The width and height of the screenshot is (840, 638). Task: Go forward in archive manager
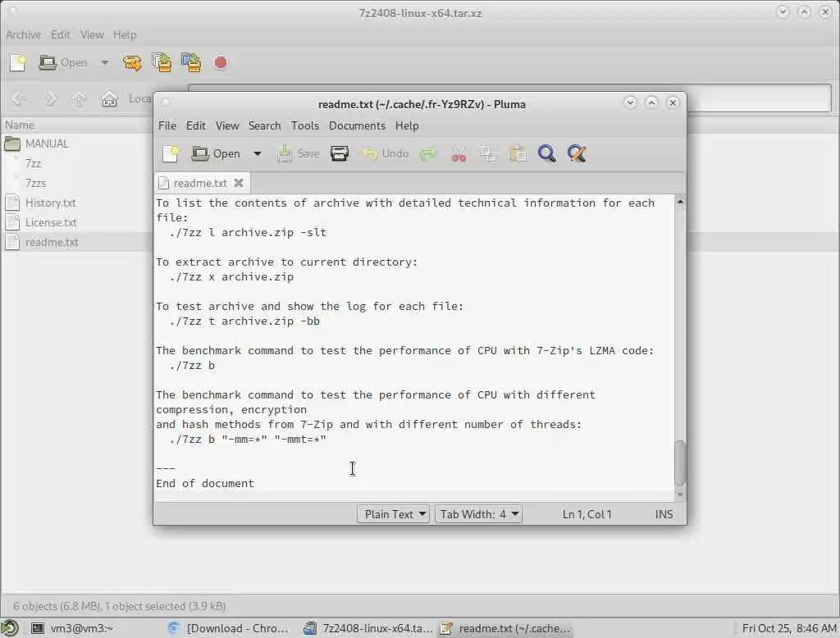50,99
